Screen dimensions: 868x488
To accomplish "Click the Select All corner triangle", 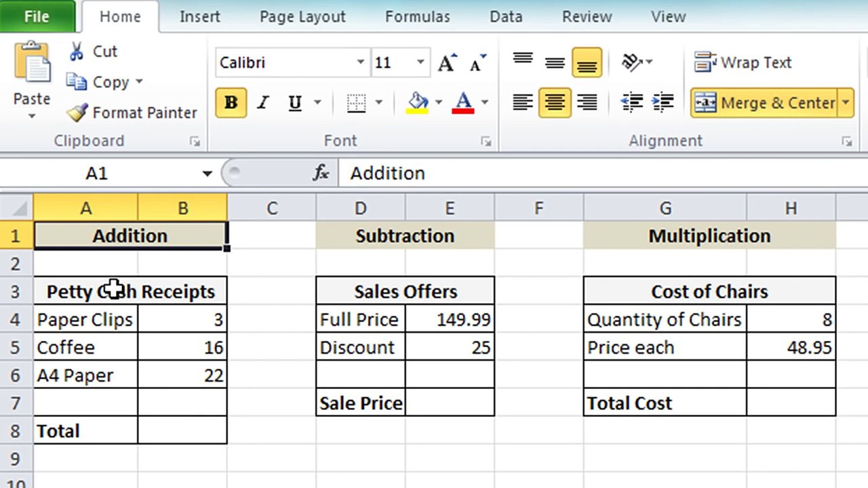I will tap(16, 207).
